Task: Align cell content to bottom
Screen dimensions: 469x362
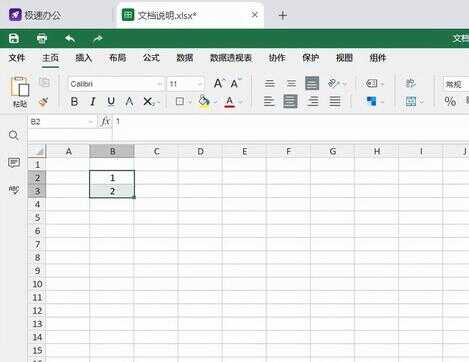Action: pyautogui.click(x=312, y=83)
